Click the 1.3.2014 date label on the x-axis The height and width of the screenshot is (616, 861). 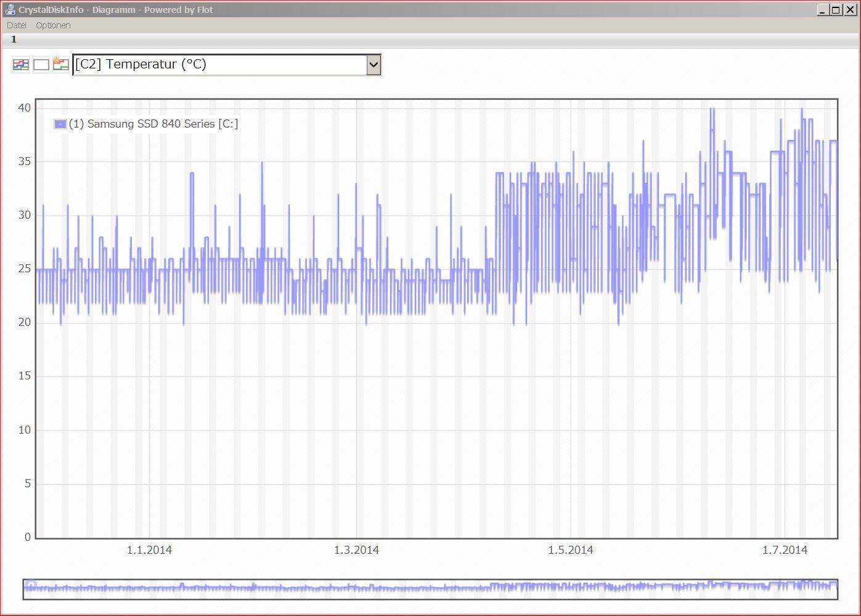coord(356,550)
